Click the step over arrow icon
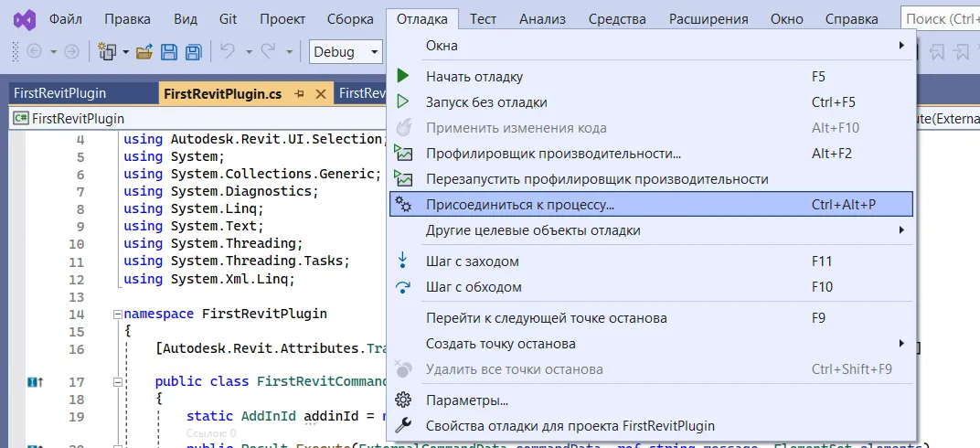 403,287
